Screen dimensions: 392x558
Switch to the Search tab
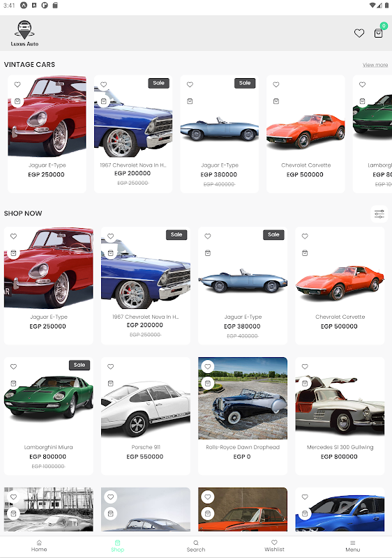[x=196, y=546]
